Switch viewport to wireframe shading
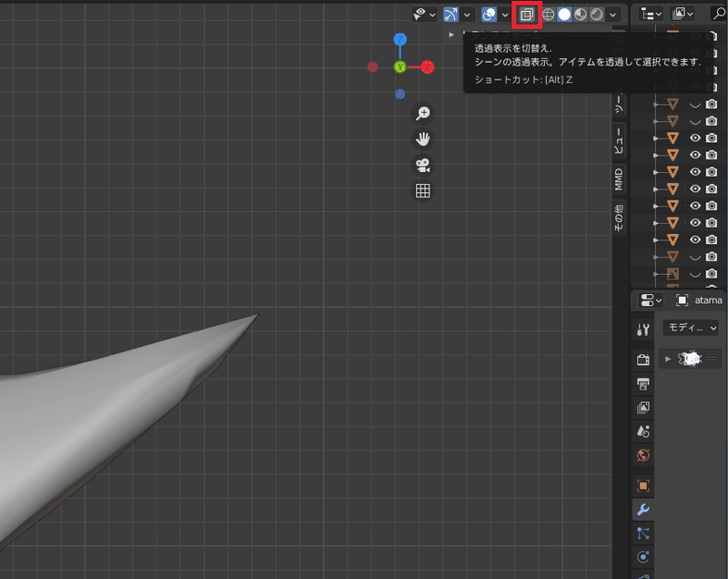This screenshot has height=579, width=728. (x=549, y=15)
